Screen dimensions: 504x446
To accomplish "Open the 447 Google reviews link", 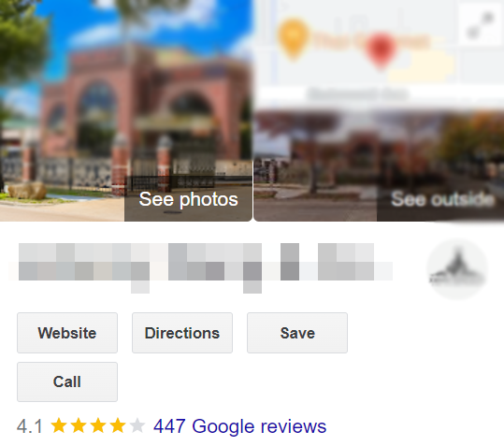I will (239, 426).
